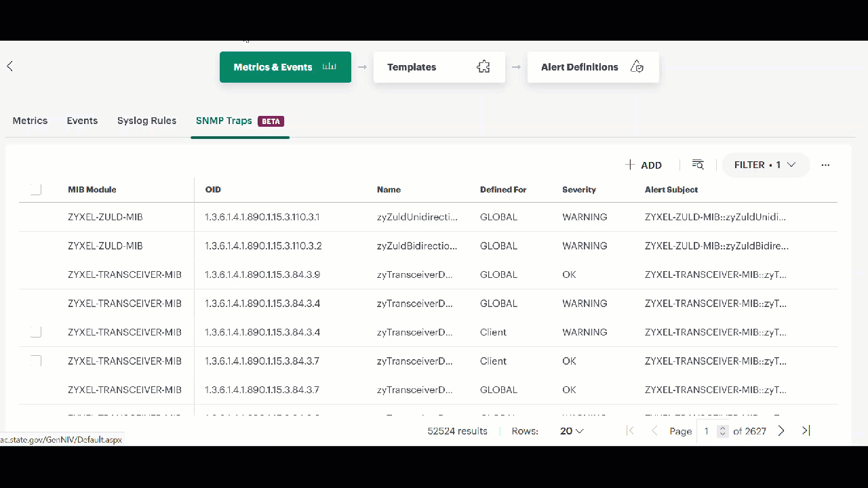Click the Metrics & Events chart icon

click(330, 67)
